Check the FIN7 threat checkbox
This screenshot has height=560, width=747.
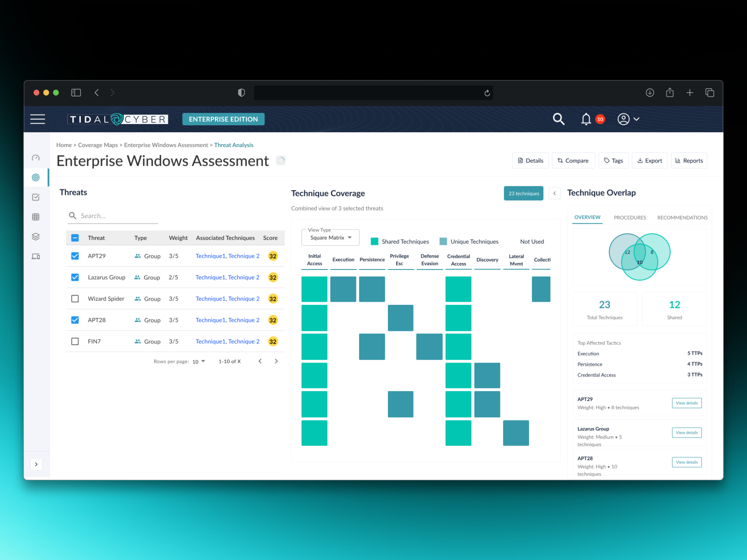click(x=75, y=341)
